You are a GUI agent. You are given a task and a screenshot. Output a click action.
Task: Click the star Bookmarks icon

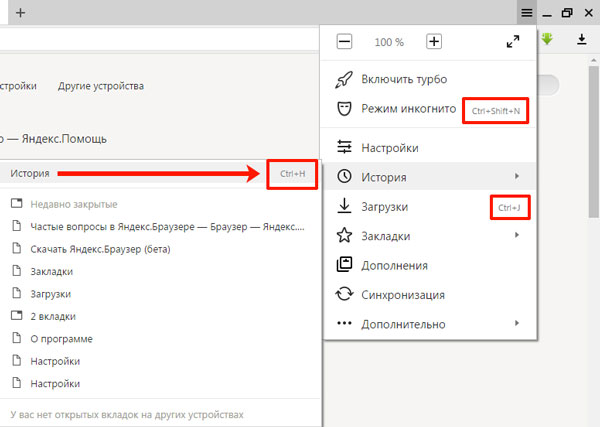click(344, 236)
